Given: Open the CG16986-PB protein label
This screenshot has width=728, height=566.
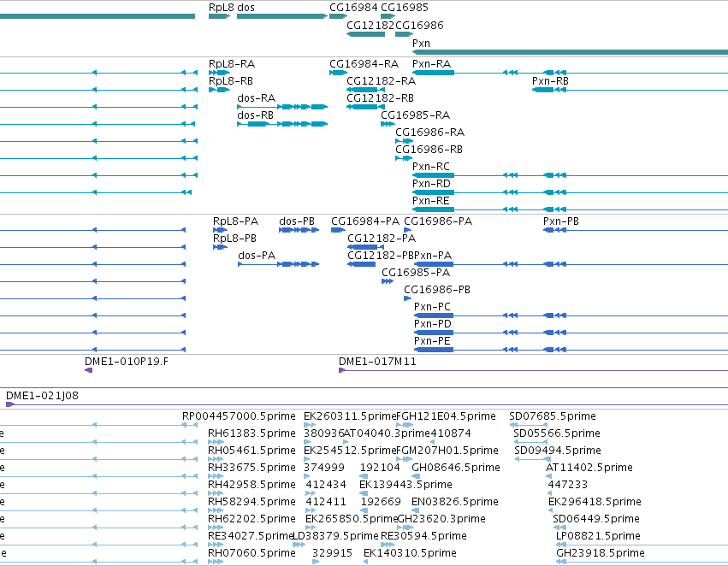Looking at the screenshot, I should [437, 290].
